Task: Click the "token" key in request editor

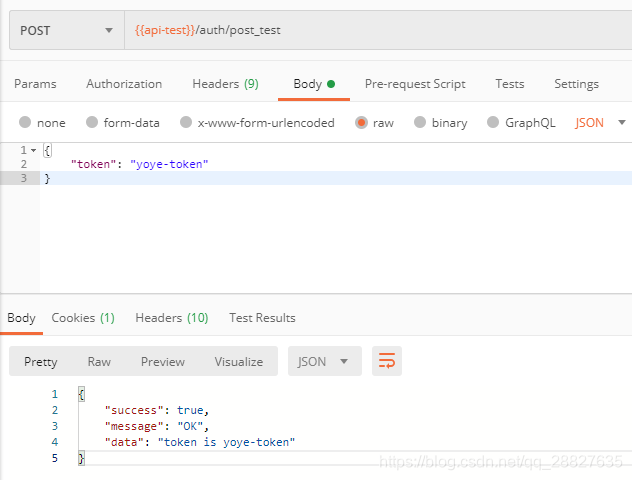Action: (x=94, y=164)
